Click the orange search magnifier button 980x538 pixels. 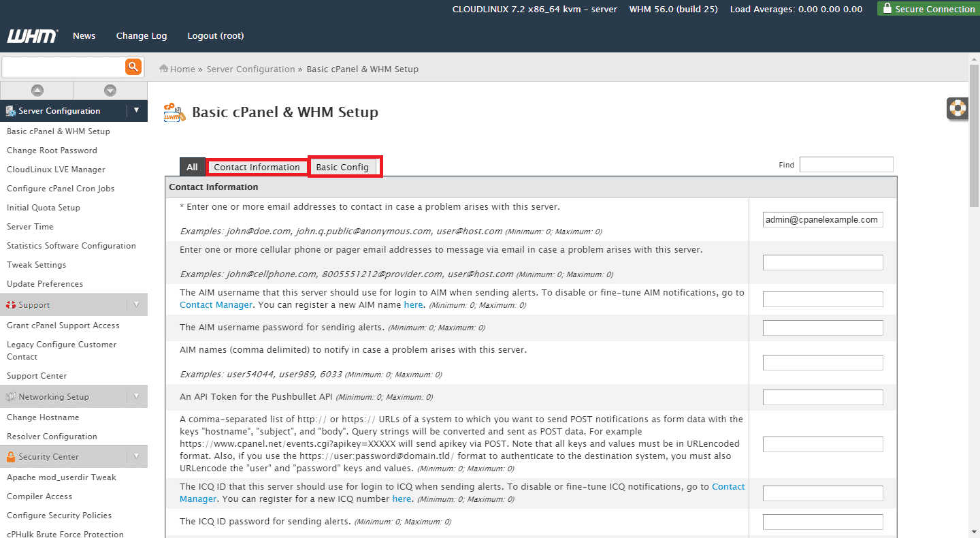click(133, 67)
